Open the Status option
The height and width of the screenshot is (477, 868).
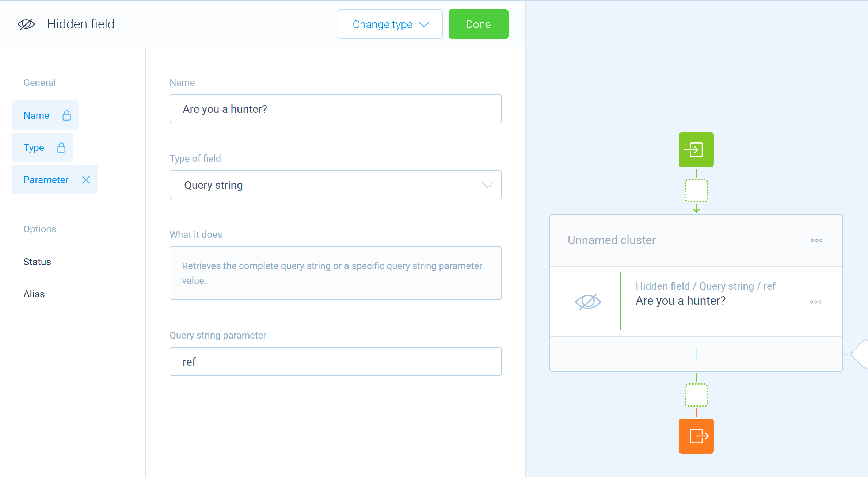coord(37,262)
